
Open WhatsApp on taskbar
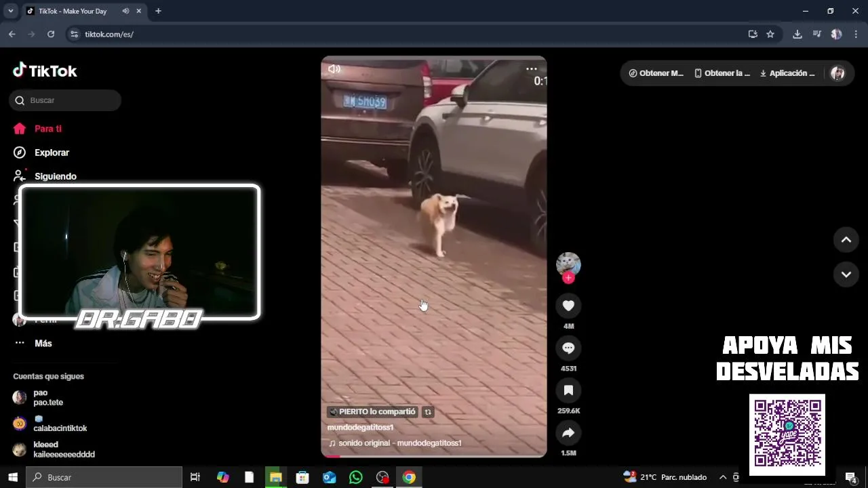click(x=356, y=477)
